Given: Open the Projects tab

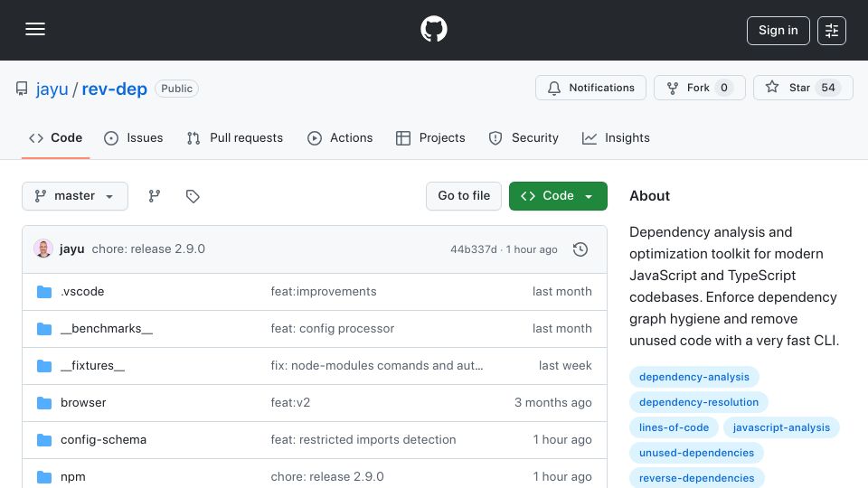Looking at the screenshot, I should click(x=430, y=137).
